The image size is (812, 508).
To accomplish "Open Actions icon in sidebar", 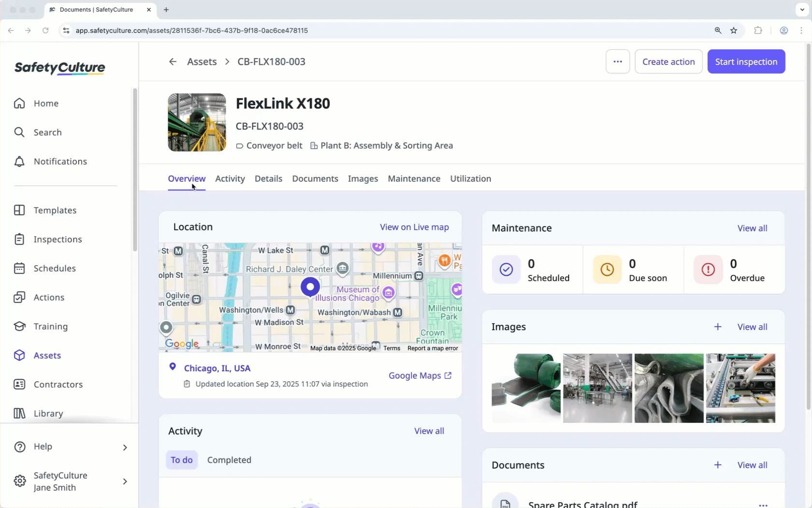I will pos(19,297).
